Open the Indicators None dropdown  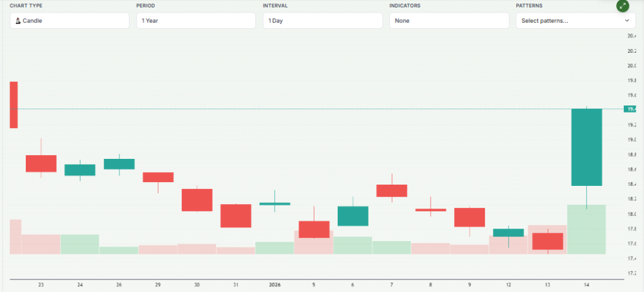coord(449,21)
